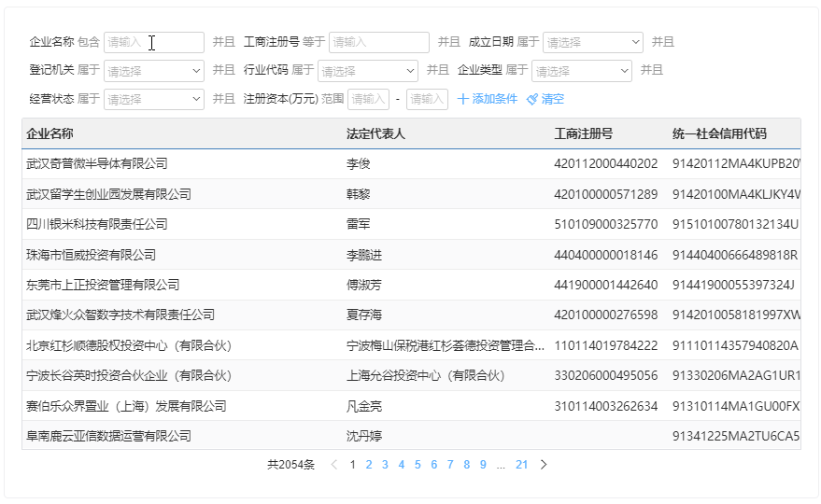Open the 成立日期 dropdown
Viewport: 821px width, 504px height.
coord(593,42)
